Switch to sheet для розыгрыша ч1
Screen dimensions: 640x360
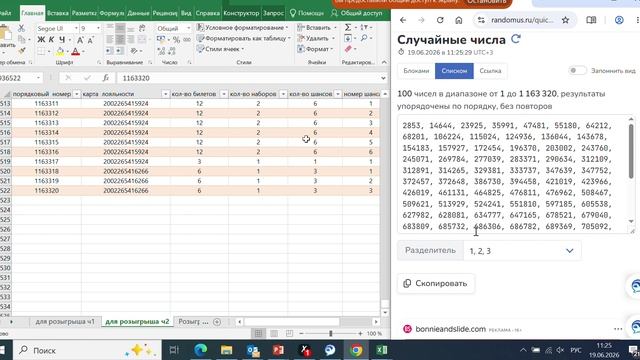pos(65,322)
